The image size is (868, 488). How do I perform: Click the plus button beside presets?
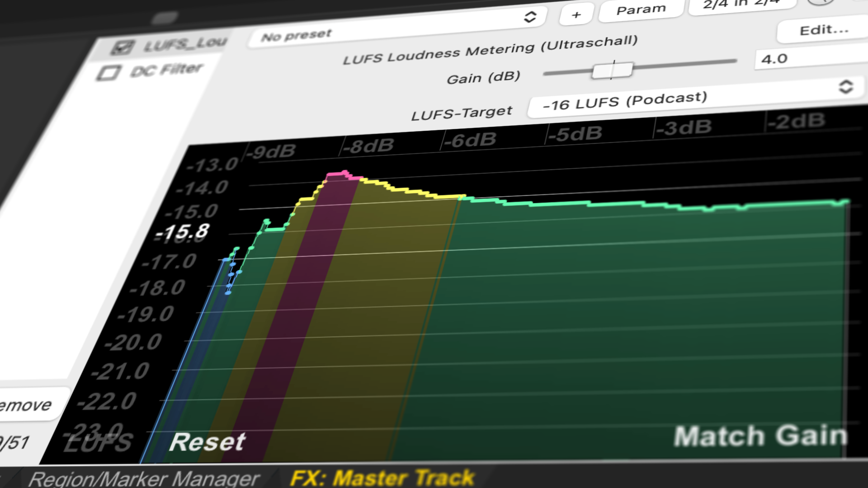(x=576, y=15)
